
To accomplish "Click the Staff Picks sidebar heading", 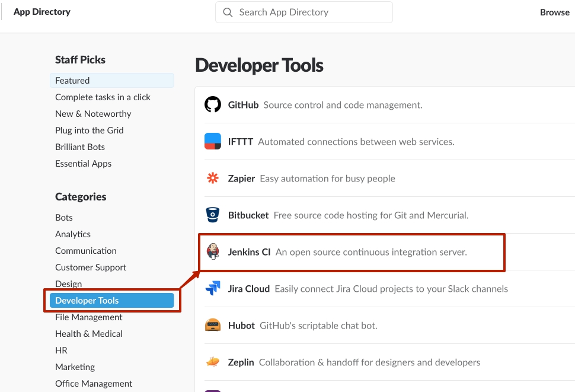I will (80, 59).
